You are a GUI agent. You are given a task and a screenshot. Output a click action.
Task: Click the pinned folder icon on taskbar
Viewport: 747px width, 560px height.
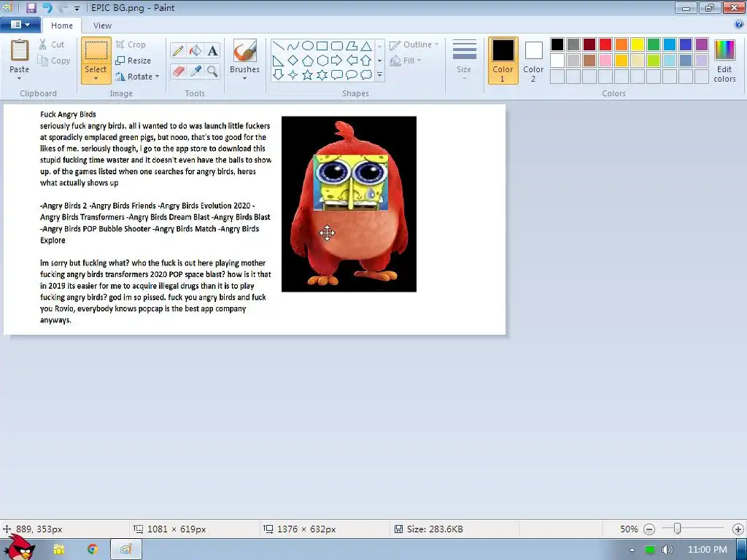coord(58,550)
